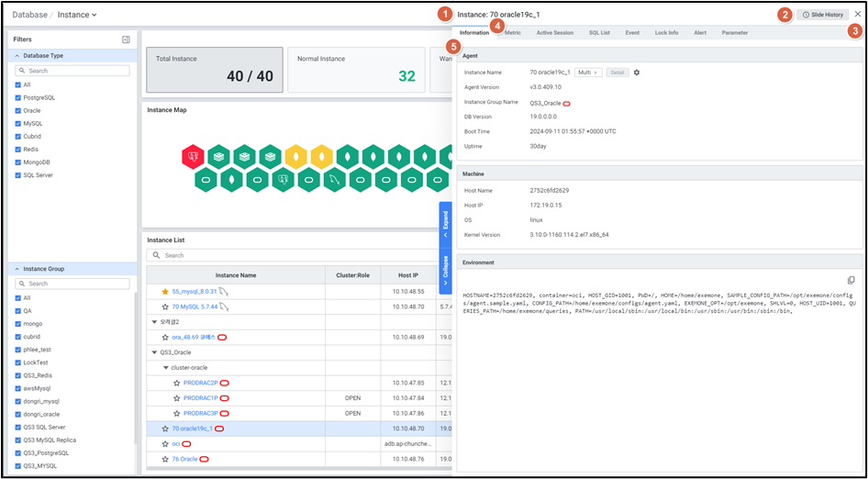
Task: Click the Slide History button
Action: (822, 15)
